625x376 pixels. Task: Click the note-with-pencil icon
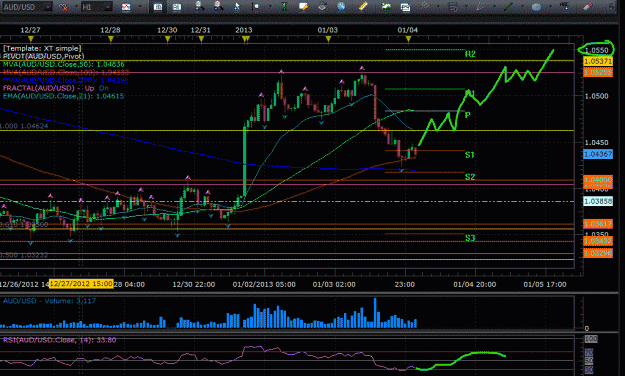click(303, 6)
